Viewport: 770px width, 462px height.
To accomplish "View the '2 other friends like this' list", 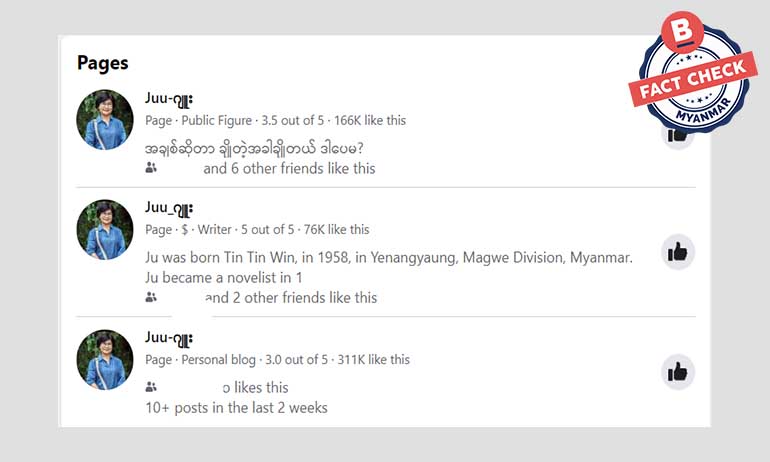I will point(291,297).
